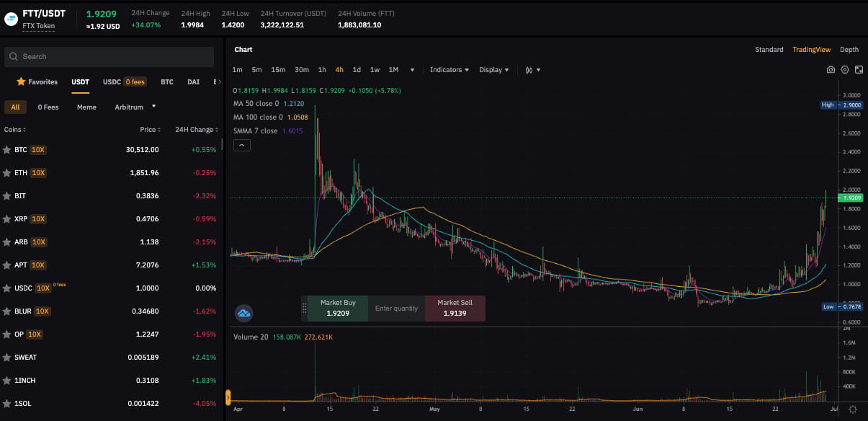This screenshot has width=868, height=421.
Task: Favorite the BTC coin star
Action: (7, 150)
